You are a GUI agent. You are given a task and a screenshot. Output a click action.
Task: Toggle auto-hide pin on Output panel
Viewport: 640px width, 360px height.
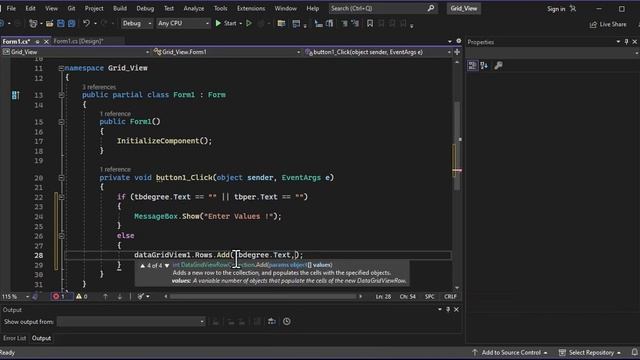pos(448,310)
